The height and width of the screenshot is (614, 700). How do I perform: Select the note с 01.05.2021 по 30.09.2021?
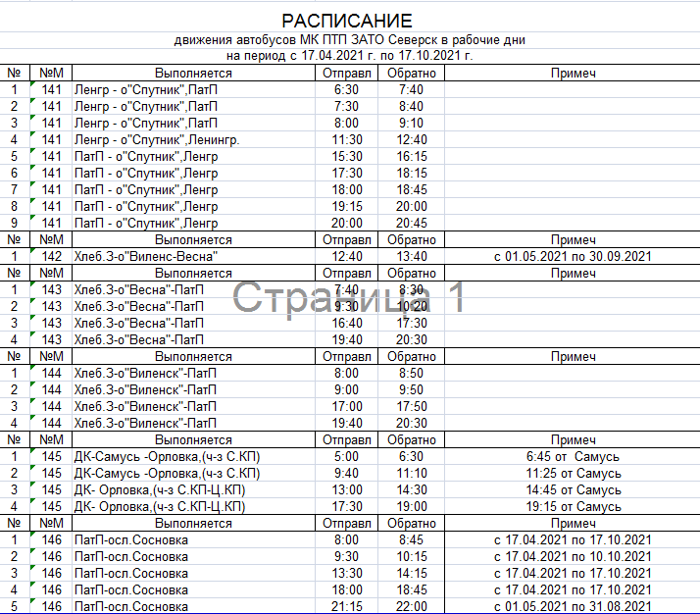click(573, 256)
